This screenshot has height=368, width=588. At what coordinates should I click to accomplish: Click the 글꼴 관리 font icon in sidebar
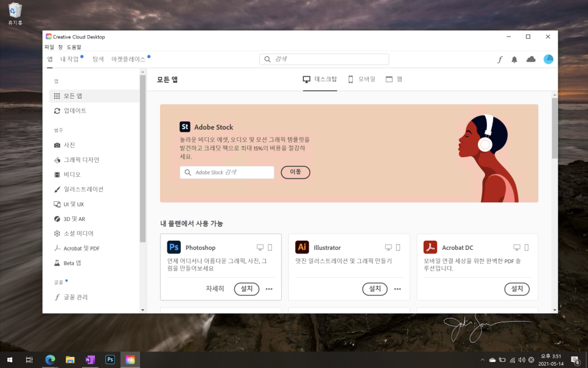point(57,297)
